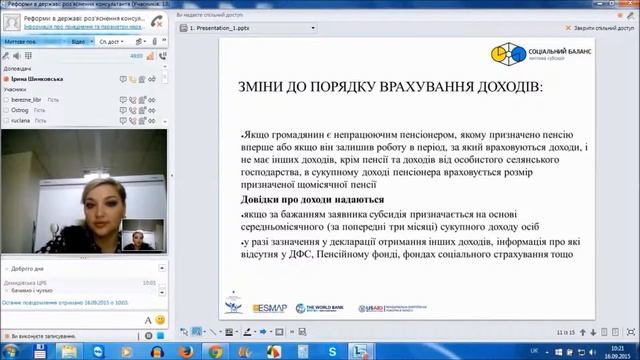Screen dimensions: 640x360
Task: Click the meeting information link under the title
Action: [84, 27]
